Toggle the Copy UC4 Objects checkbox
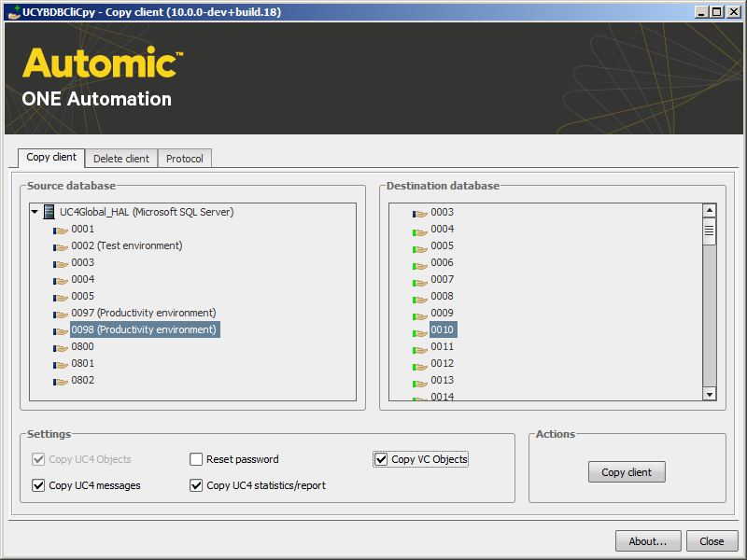The image size is (747, 560). coord(38,459)
